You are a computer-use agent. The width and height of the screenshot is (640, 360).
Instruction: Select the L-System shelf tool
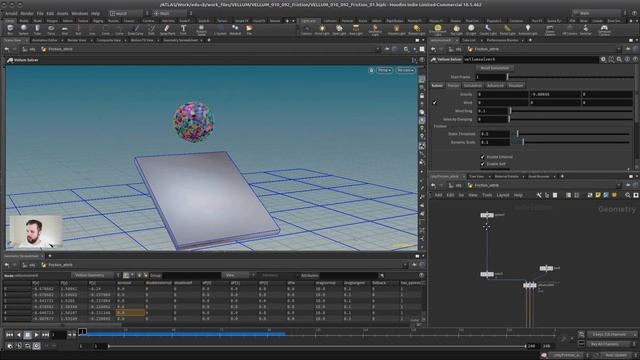point(220,29)
